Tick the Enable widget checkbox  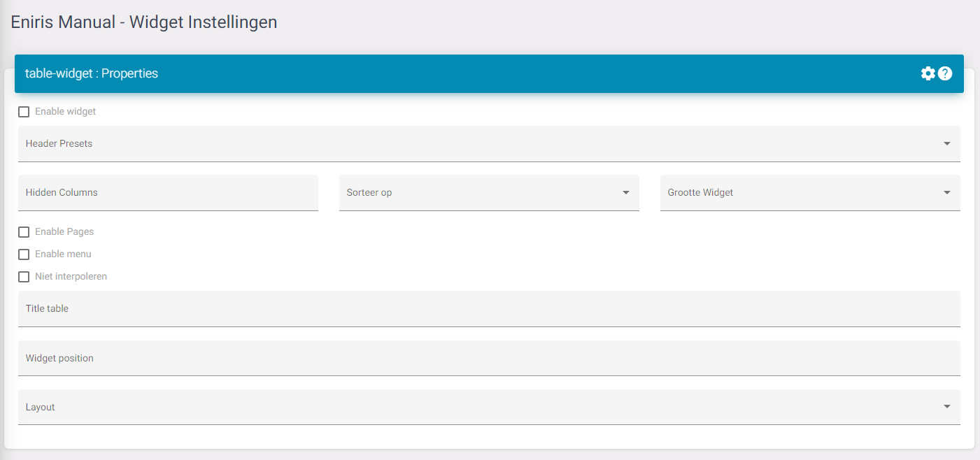click(x=24, y=112)
